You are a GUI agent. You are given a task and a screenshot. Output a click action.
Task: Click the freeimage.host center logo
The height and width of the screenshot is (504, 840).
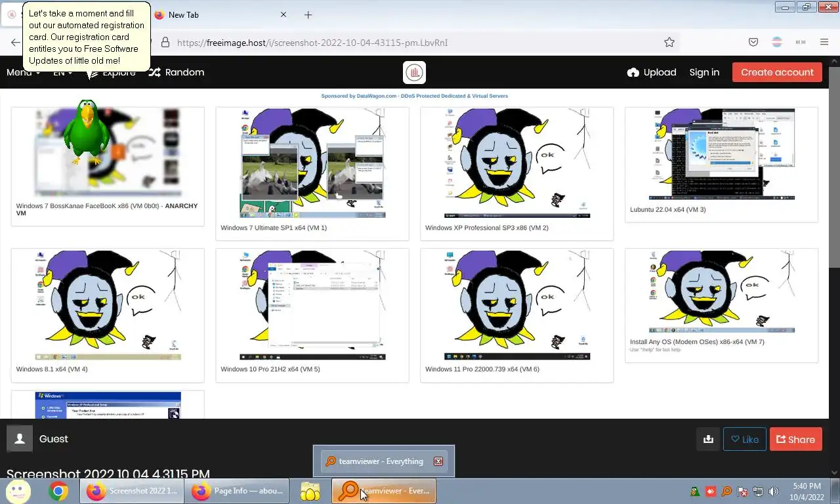click(414, 72)
